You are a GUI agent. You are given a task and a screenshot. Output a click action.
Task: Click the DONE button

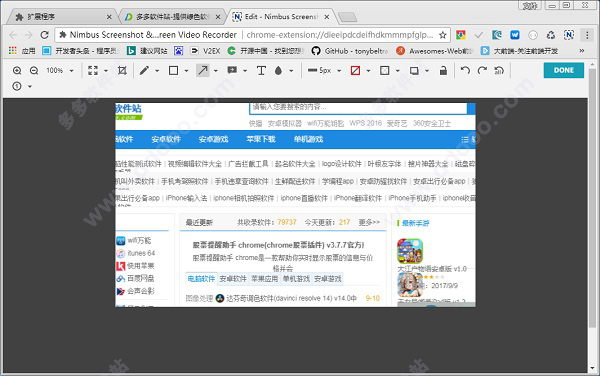[x=564, y=70]
